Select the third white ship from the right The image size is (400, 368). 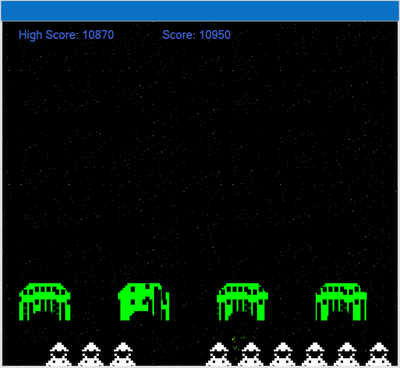pos(315,354)
